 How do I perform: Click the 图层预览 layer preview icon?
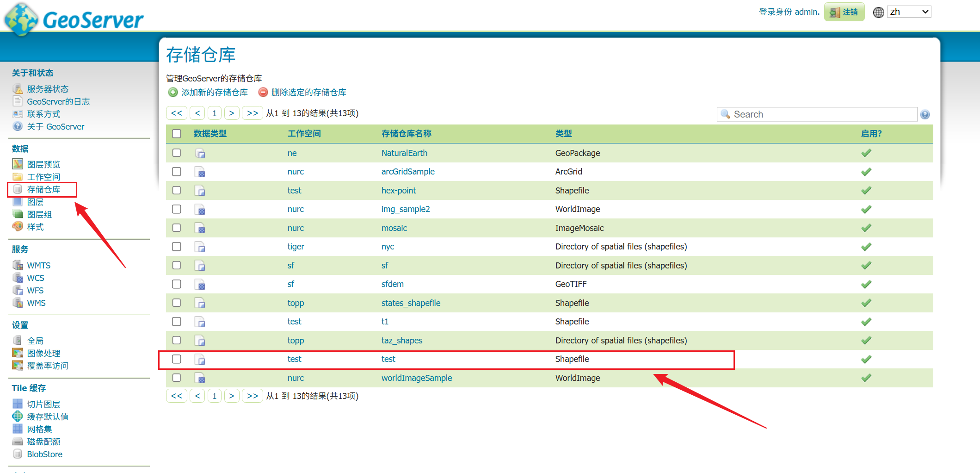pyautogui.click(x=18, y=164)
